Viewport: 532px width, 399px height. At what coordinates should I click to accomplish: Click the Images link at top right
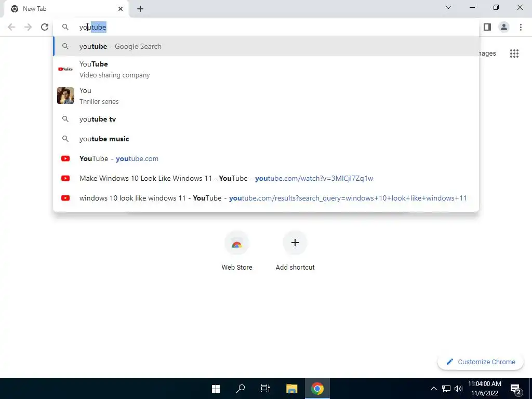(x=487, y=54)
